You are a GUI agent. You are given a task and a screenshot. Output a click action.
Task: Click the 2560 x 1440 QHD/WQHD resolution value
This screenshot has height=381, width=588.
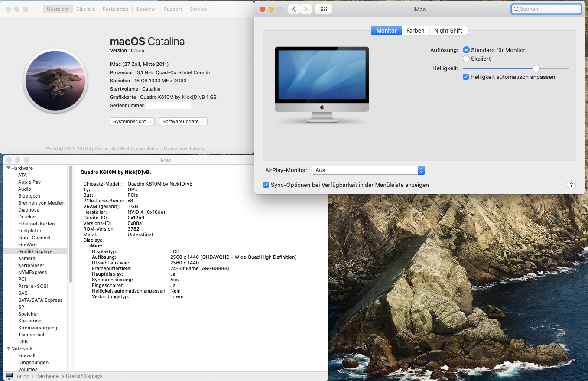coord(233,257)
